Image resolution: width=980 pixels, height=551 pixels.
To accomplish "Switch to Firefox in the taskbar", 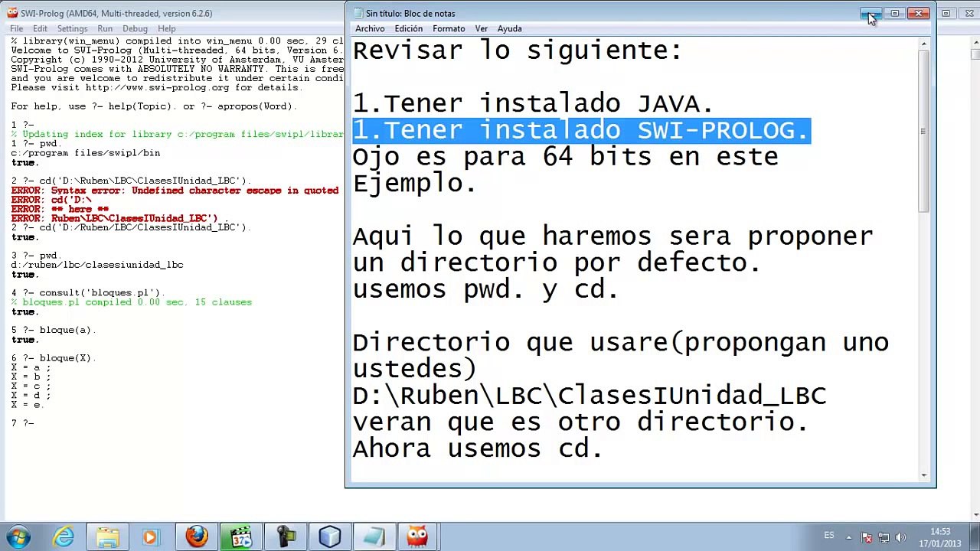I will (x=197, y=537).
